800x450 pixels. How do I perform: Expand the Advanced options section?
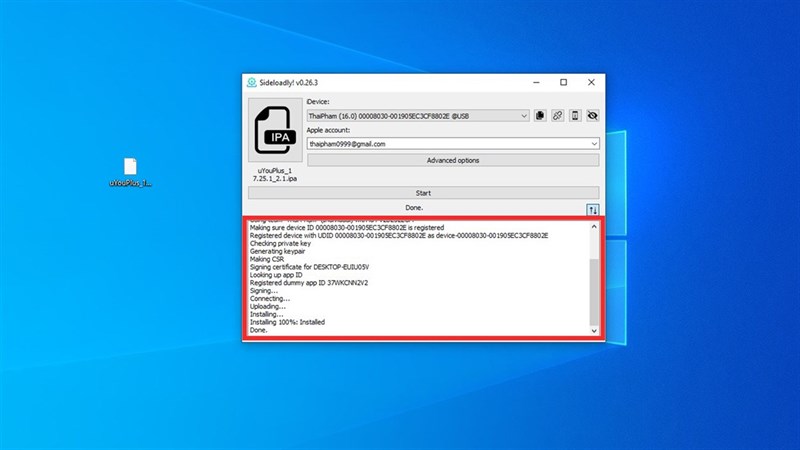(x=453, y=160)
